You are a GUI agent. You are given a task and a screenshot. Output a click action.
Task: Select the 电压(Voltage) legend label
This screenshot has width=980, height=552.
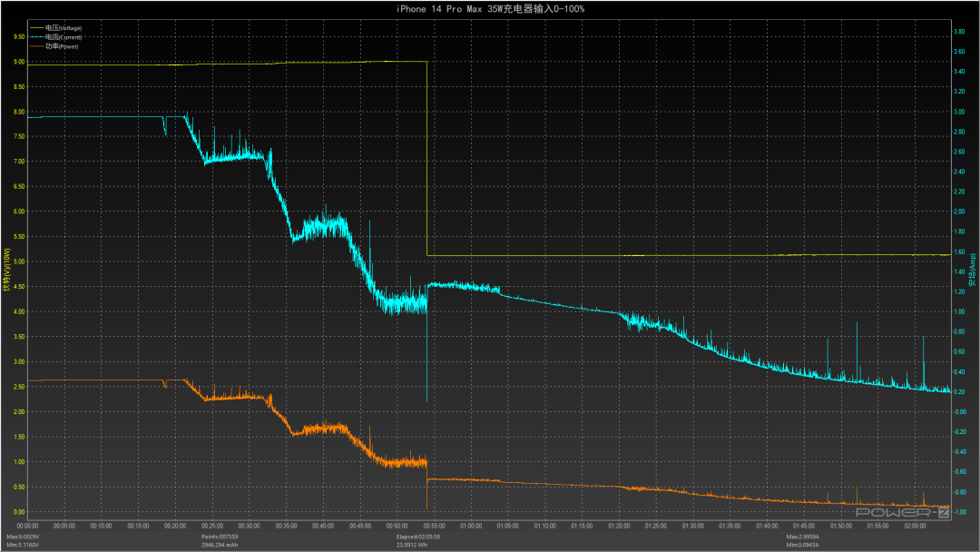pyautogui.click(x=64, y=28)
